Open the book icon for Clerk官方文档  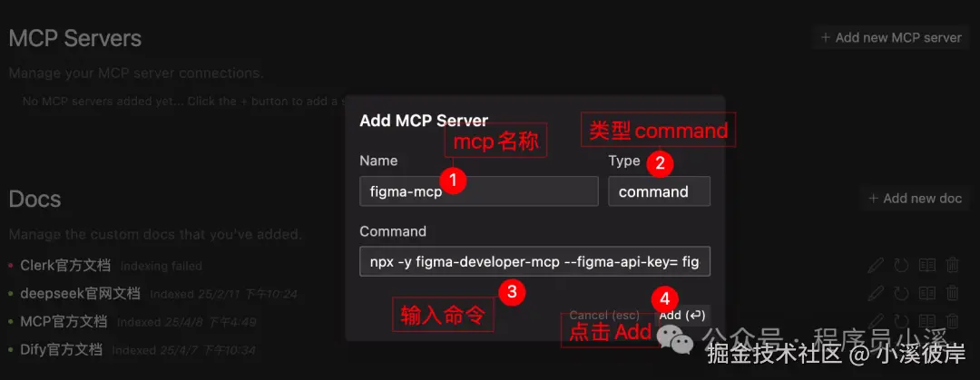pyautogui.click(x=926, y=265)
